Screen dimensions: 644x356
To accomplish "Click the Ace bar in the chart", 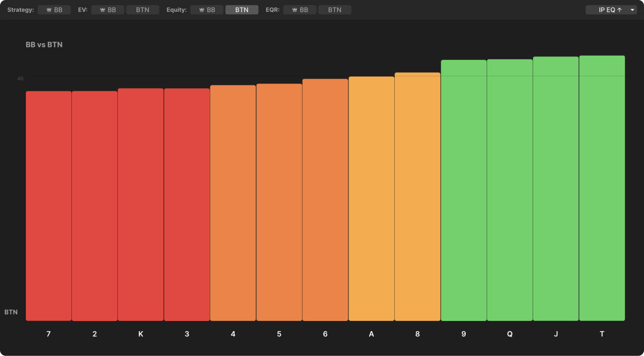I will (371, 199).
